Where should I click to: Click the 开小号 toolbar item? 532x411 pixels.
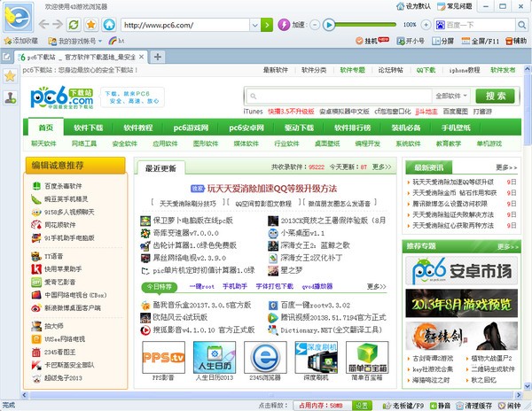click(411, 41)
